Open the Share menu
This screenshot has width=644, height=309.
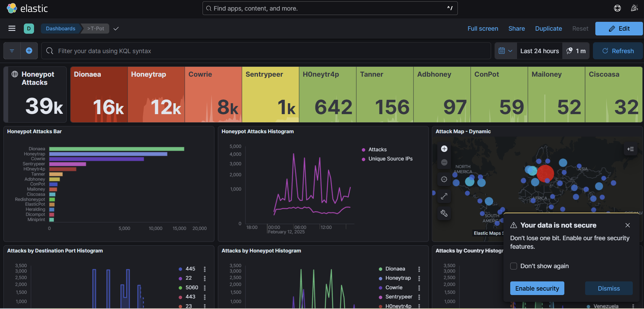(x=516, y=29)
